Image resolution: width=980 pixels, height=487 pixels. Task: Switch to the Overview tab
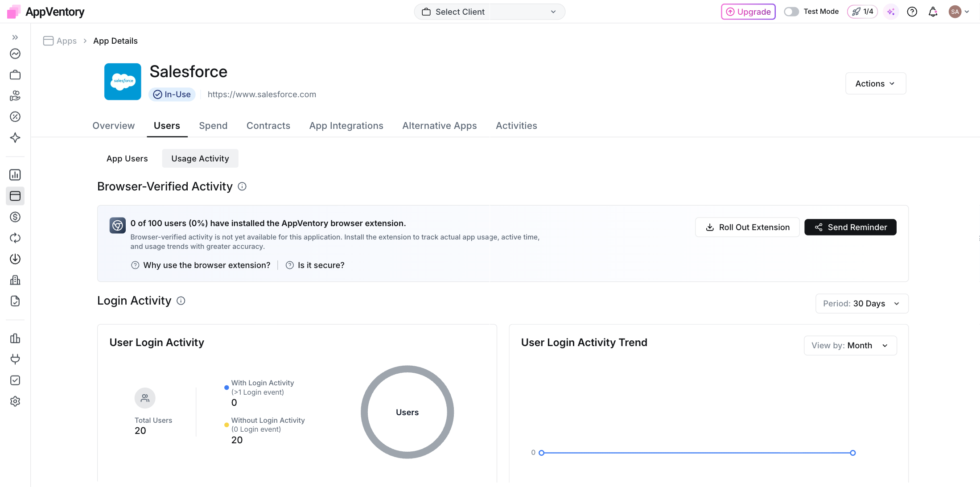click(114, 126)
